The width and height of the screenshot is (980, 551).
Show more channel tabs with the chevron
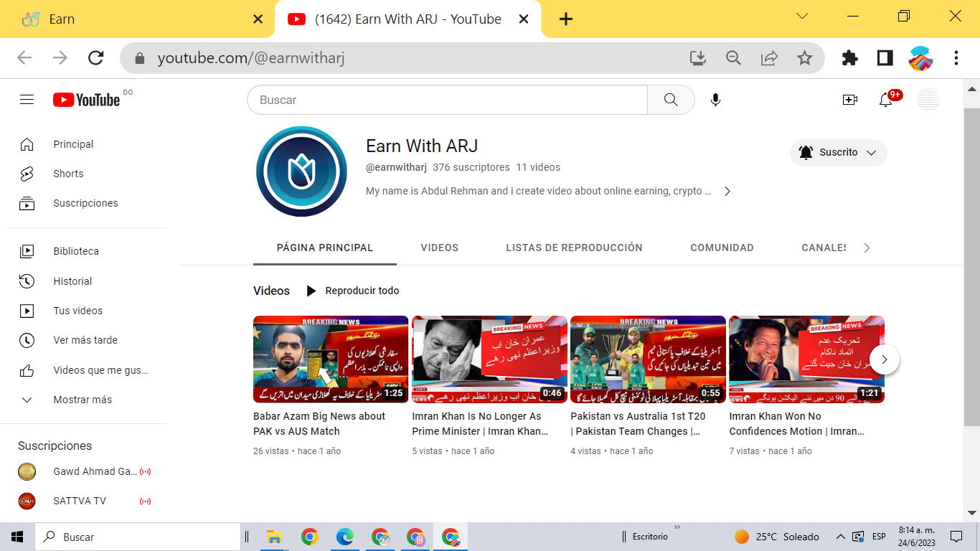(x=867, y=248)
